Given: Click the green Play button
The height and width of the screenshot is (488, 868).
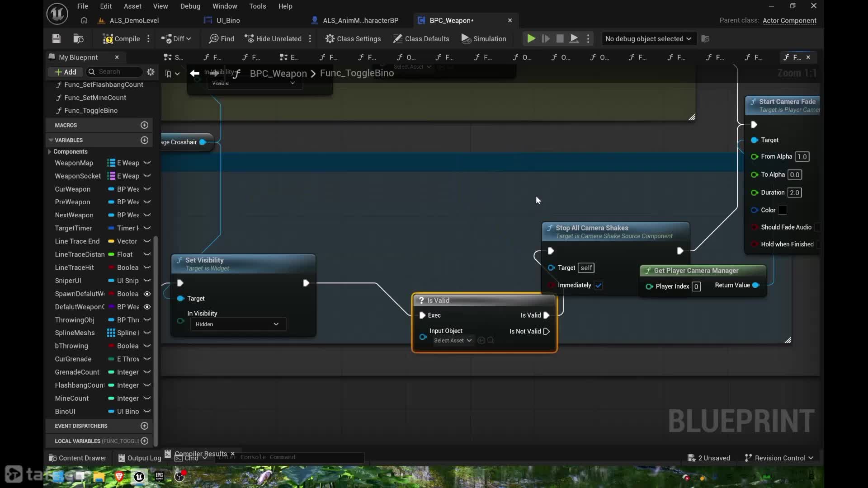Looking at the screenshot, I should point(531,39).
